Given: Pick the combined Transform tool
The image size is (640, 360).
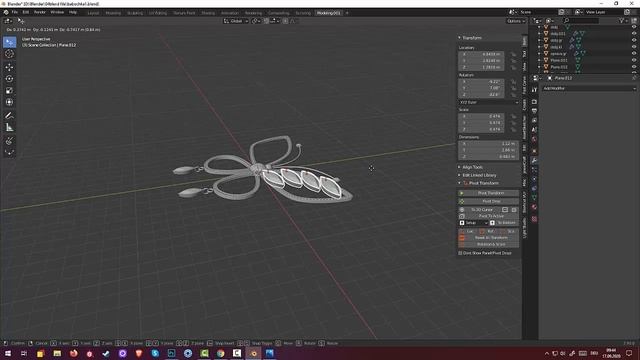Looking at the screenshot, I should [9, 102].
